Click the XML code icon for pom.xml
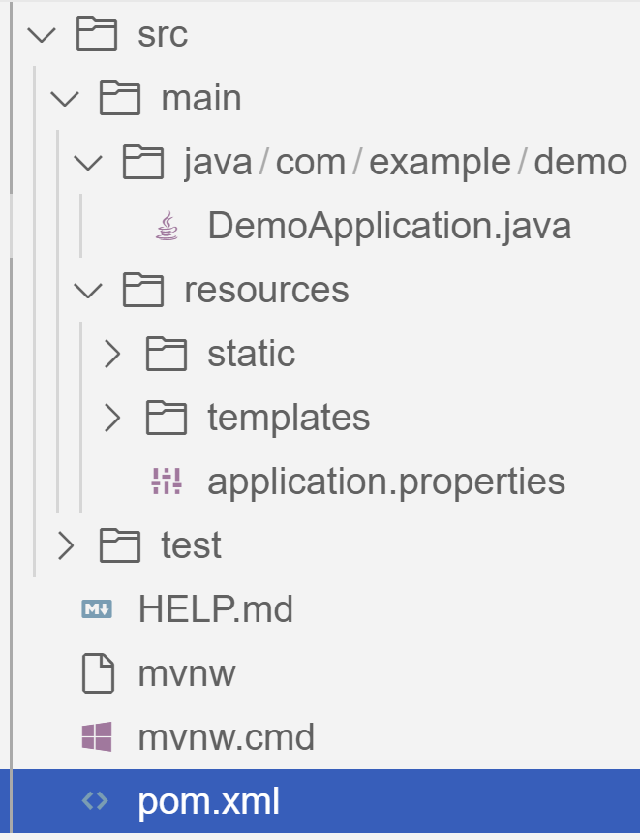Image resolution: width=640 pixels, height=840 pixels. coord(95,801)
